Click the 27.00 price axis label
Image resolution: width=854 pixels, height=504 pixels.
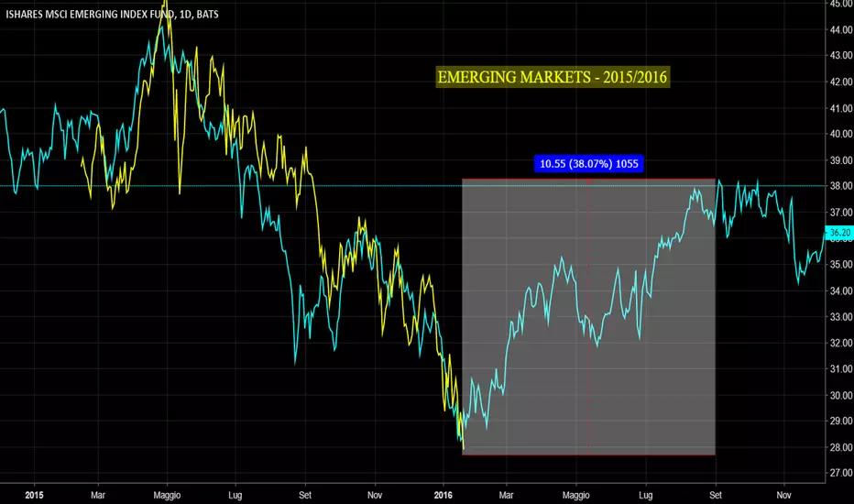841,473
